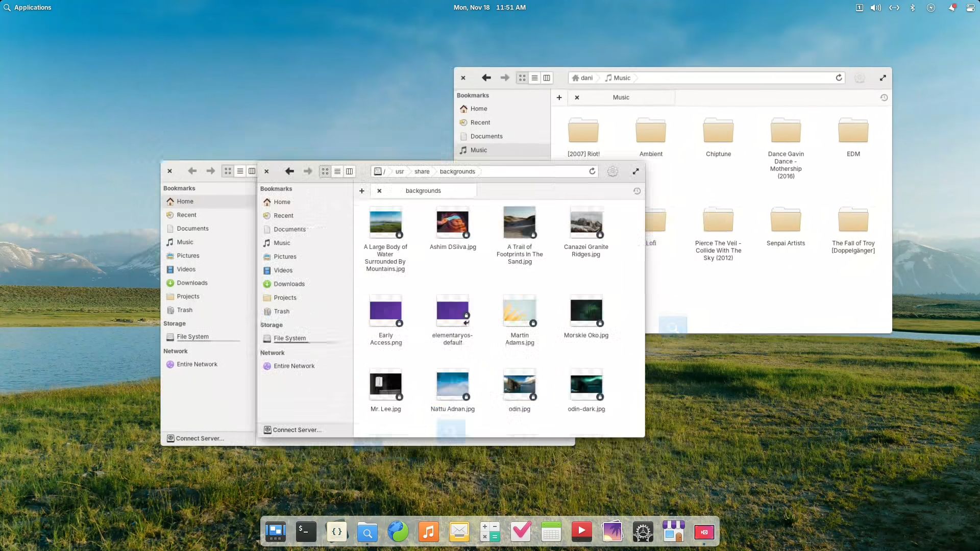Click File System usage bar in backgrounds sidebar
The width and height of the screenshot is (980, 551).
click(305, 342)
